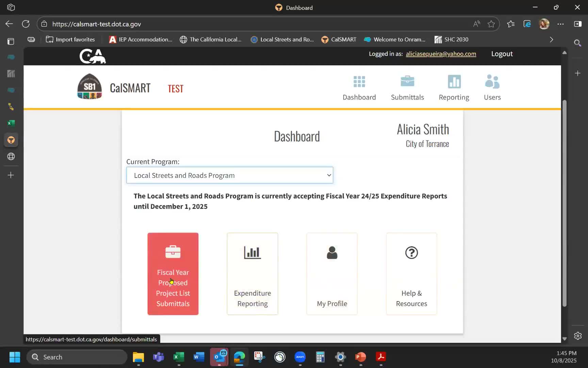This screenshot has height=368, width=588.
Task: Open Fiscal Year Proposed Project List Submittals
Action: [x=173, y=274]
